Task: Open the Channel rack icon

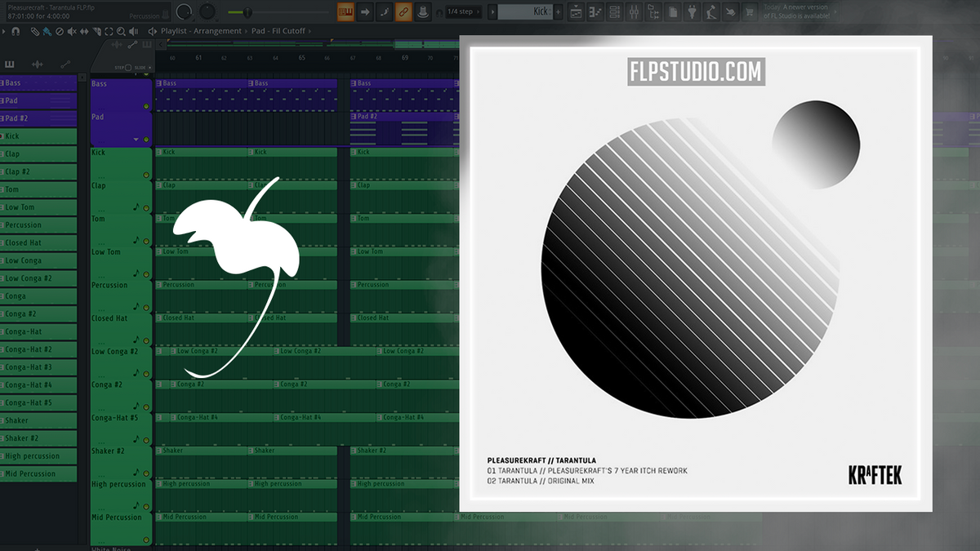Action: point(617,11)
